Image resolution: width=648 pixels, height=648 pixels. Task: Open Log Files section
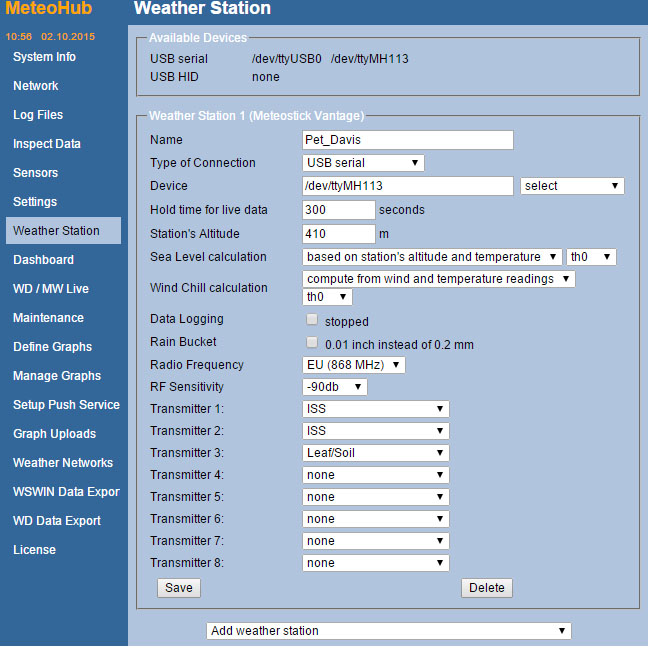click(38, 114)
